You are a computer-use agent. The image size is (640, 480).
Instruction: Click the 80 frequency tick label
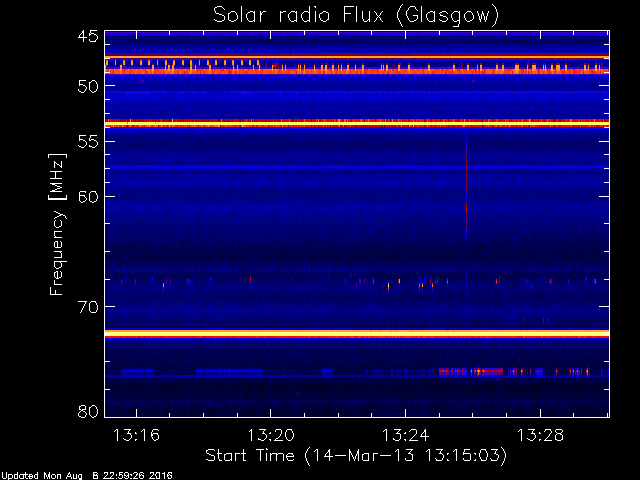point(88,411)
